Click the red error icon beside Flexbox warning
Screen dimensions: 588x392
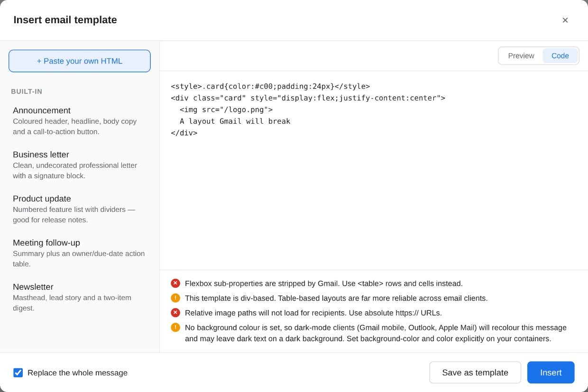click(175, 283)
